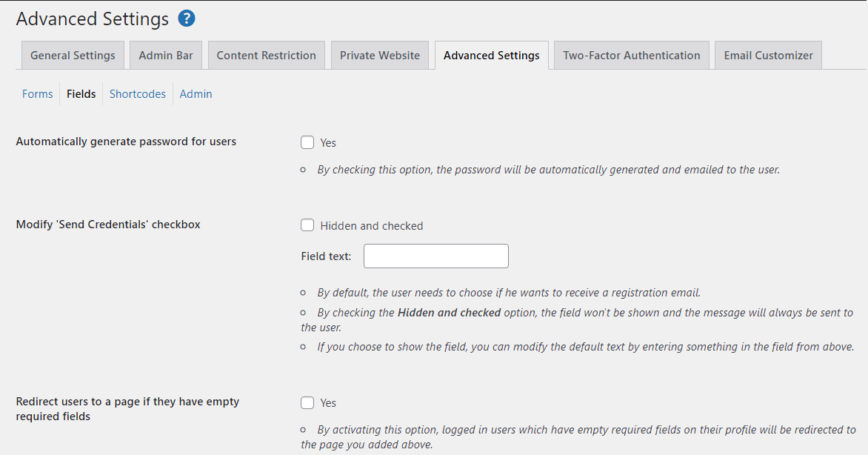Click the 'Redirect users to a page' label
Screen dimensions: 868x455
pos(128,408)
